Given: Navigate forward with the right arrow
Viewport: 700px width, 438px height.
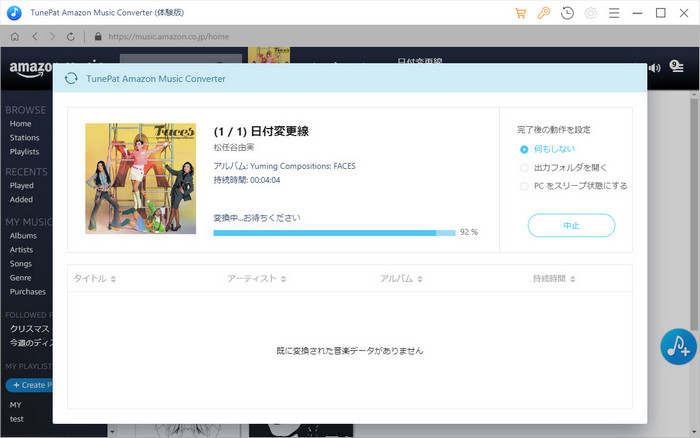Looking at the screenshot, I should pyautogui.click(x=53, y=37).
